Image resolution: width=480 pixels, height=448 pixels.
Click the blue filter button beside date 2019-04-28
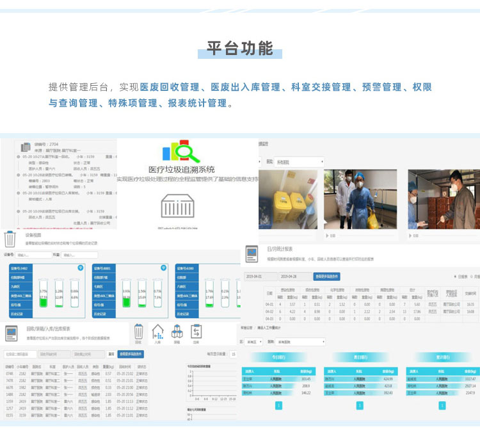point(326,276)
